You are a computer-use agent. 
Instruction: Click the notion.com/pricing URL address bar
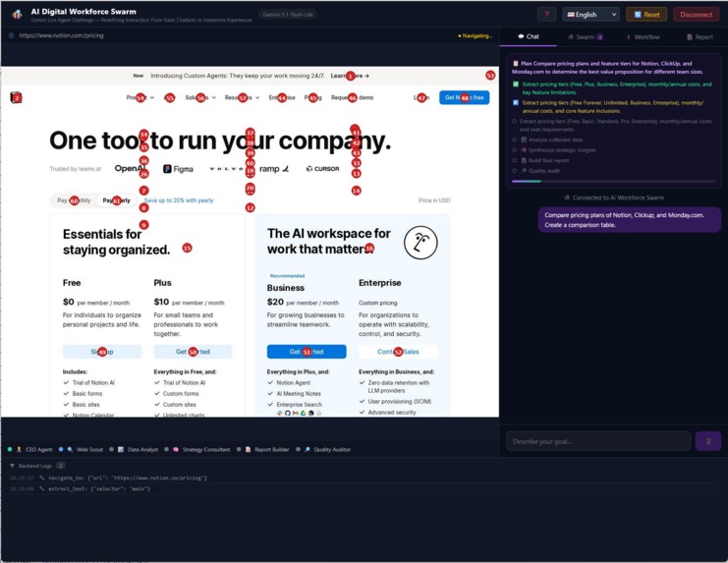[x=61, y=35]
